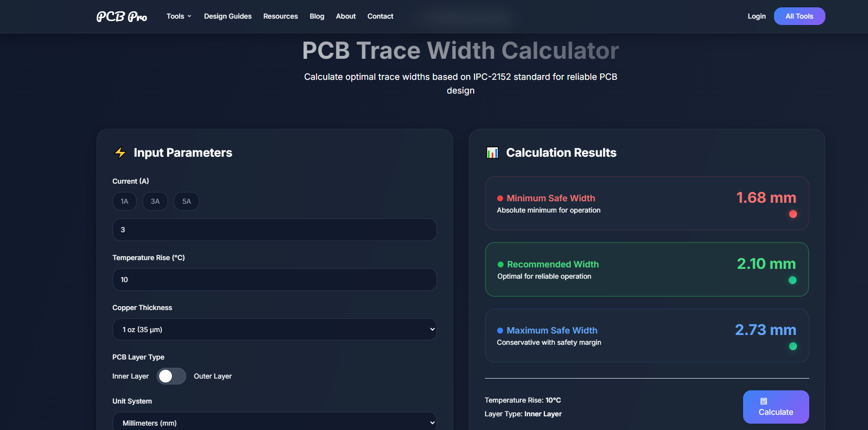Screen dimensions: 868x430
Task: Open the Blog page
Action: tap(317, 16)
